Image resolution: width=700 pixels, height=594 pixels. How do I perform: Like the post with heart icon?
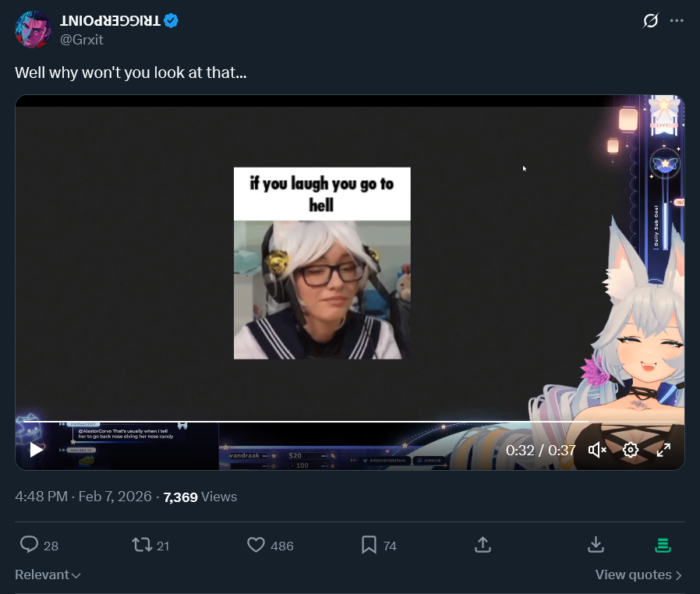coord(256,545)
